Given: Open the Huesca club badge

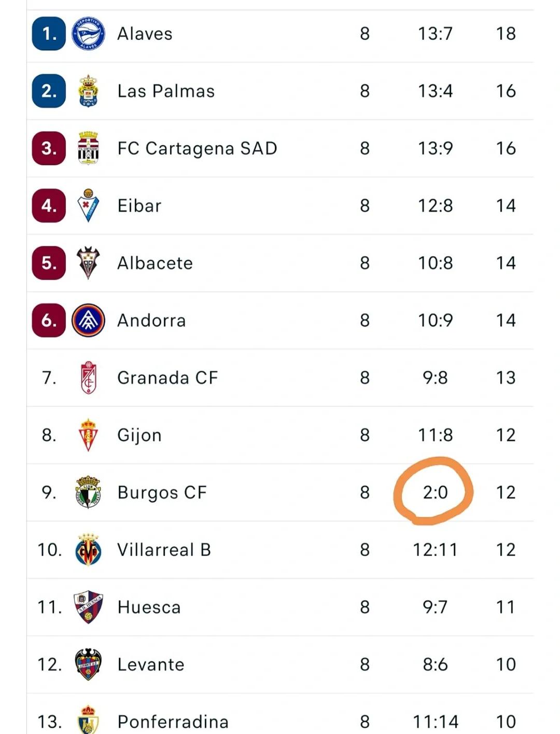Looking at the screenshot, I should (x=88, y=607).
